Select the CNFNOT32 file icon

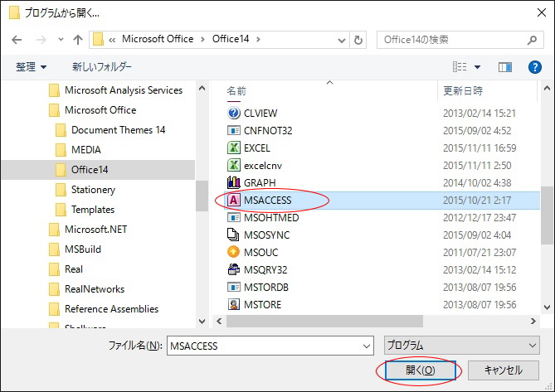click(x=234, y=131)
